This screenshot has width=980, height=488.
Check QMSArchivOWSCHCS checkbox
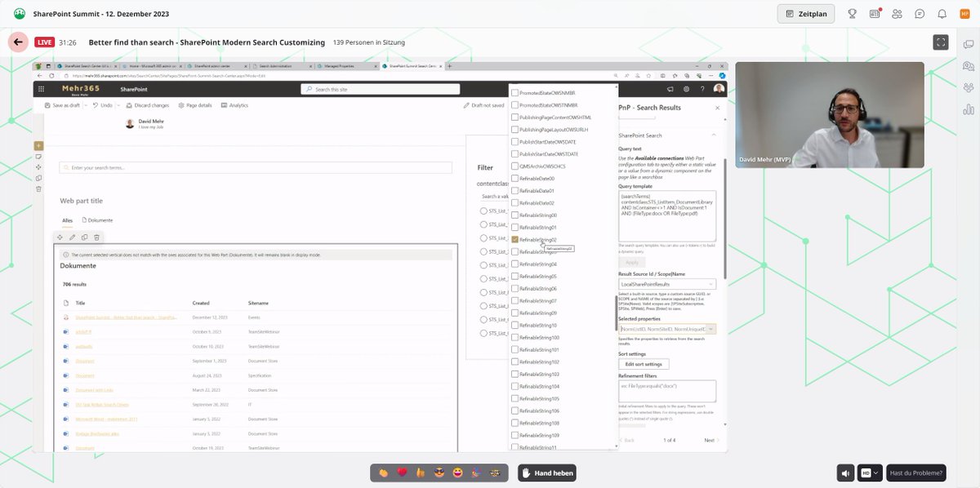(x=515, y=166)
